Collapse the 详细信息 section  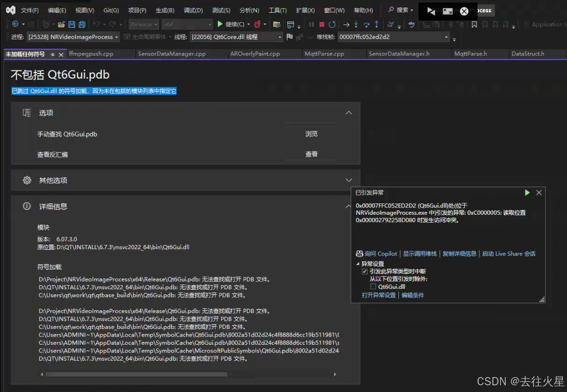point(349,206)
